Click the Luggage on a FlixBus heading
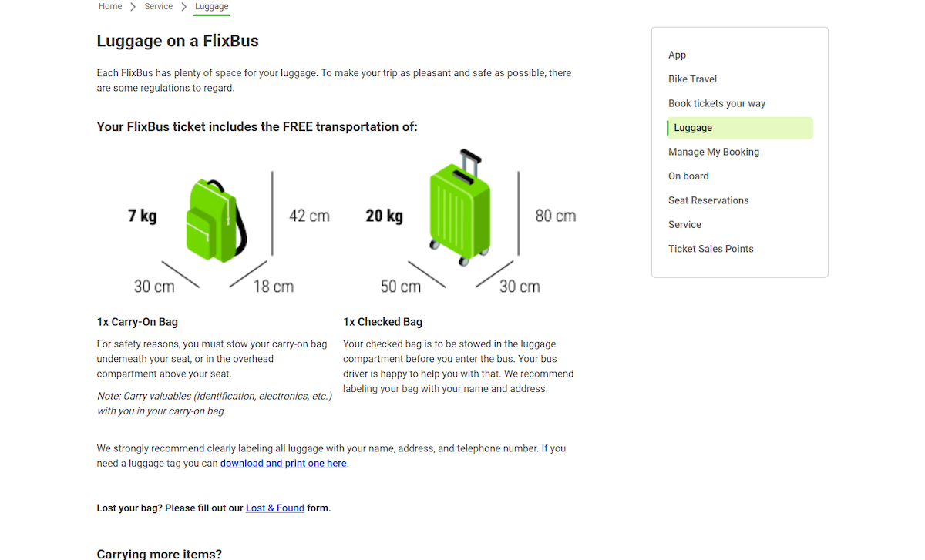This screenshot has width=925, height=560. click(x=177, y=41)
